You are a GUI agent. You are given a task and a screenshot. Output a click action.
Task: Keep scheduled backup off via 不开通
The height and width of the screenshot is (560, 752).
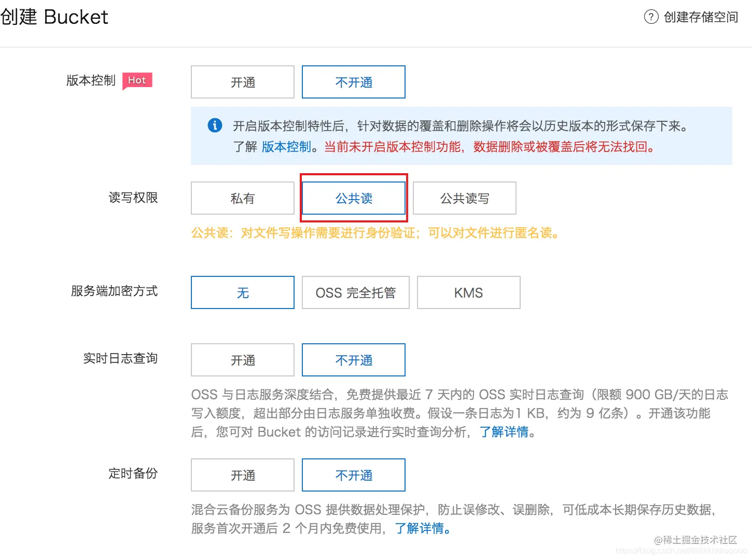[353, 475]
